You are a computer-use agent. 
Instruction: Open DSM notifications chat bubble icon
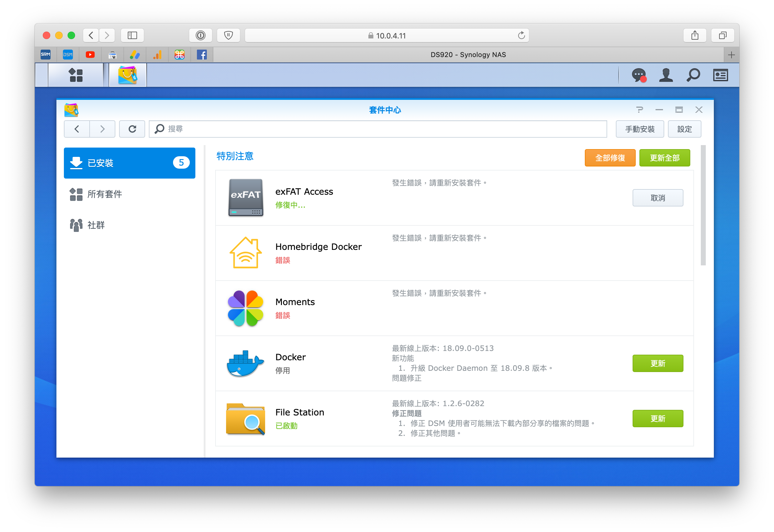(x=639, y=75)
